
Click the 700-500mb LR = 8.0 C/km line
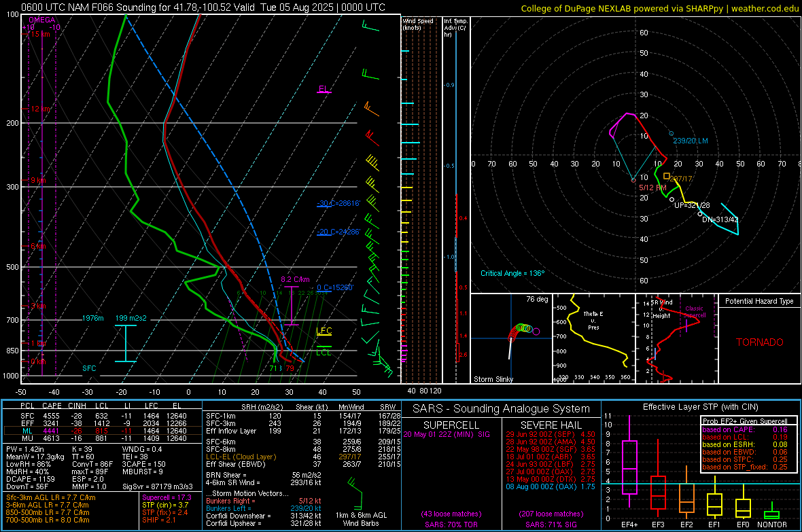[x=48, y=520]
